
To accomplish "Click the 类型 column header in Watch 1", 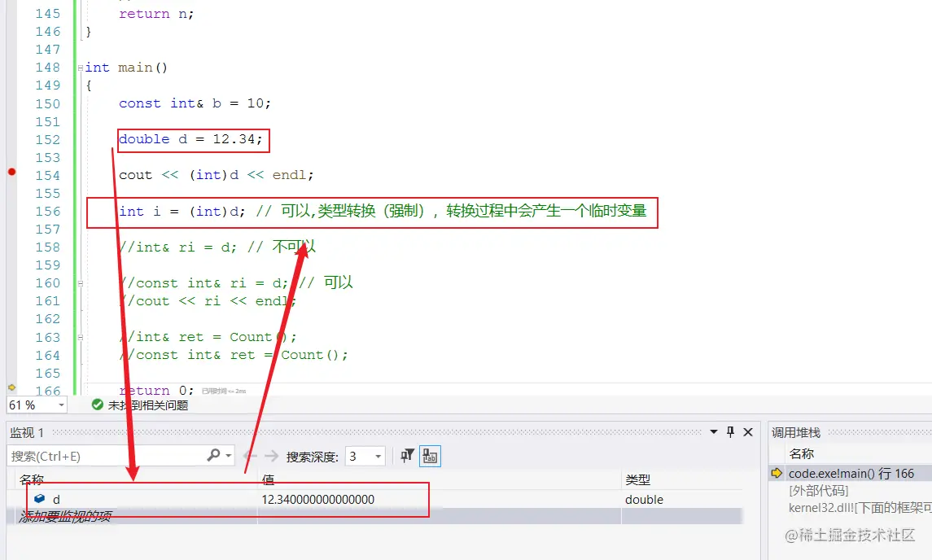I will click(x=638, y=479).
